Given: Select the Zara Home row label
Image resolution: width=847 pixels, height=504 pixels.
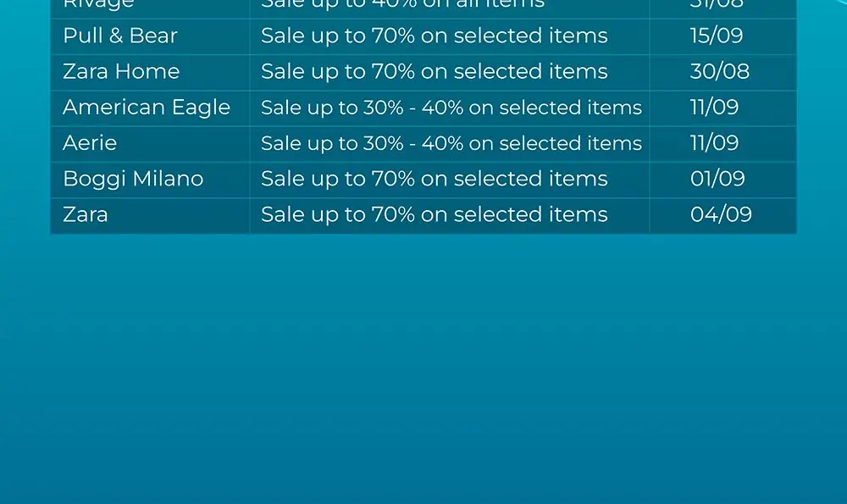Looking at the screenshot, I should (x=121, y=71).
